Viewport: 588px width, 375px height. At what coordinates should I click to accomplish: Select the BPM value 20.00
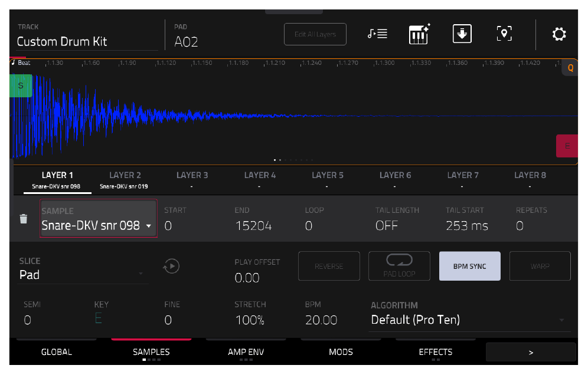point(321,320)
